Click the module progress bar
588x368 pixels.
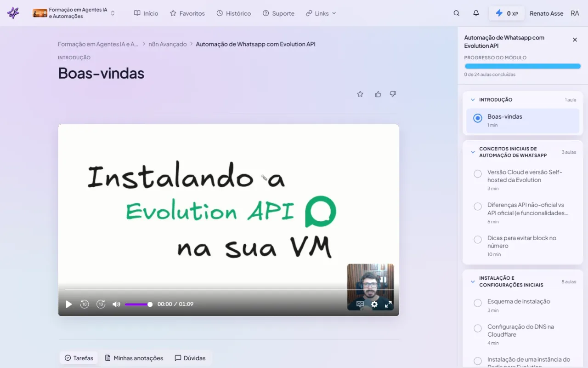tap(523, 66)
